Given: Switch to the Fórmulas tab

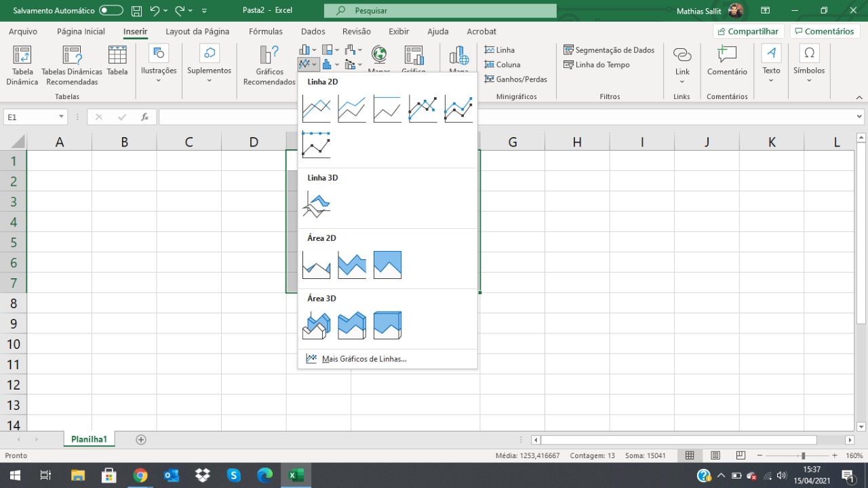Looking at the screenshot, I should click(266, 31).
